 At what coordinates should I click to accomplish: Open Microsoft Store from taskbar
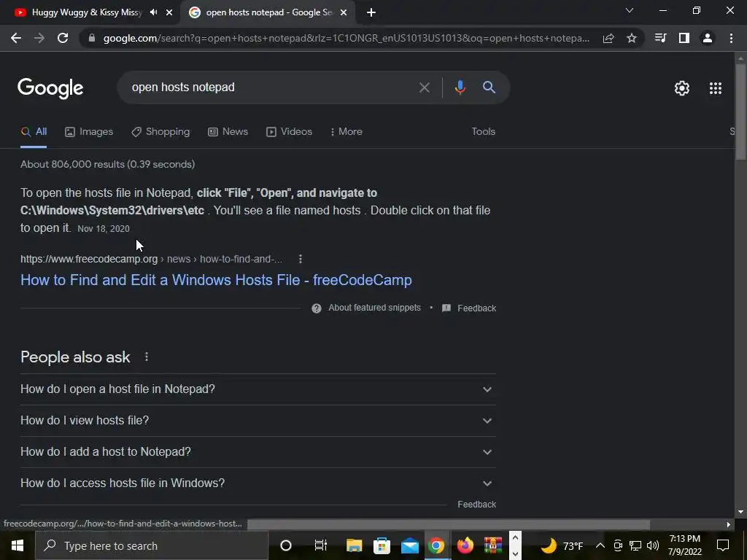[382, 545]
